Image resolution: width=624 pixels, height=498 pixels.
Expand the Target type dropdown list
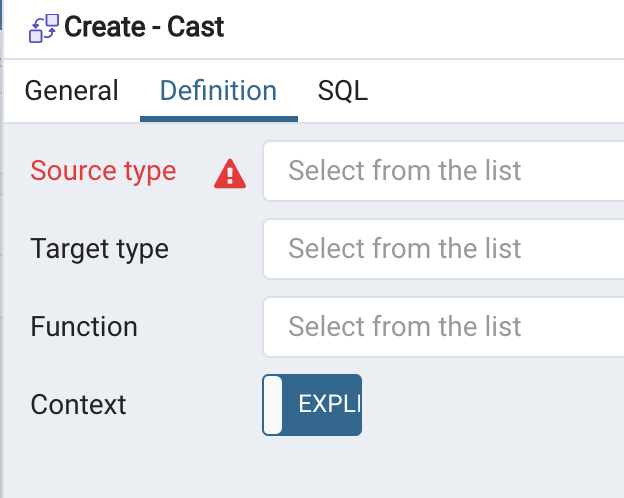click(x=445, y=248)
